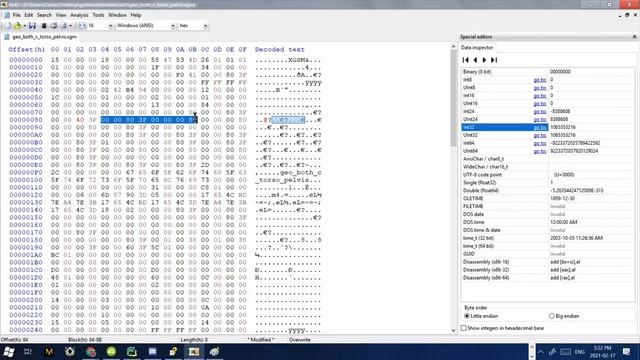Click the Single (float32) value field
This screenshot has height=360, width=640.
pos(591,182)
